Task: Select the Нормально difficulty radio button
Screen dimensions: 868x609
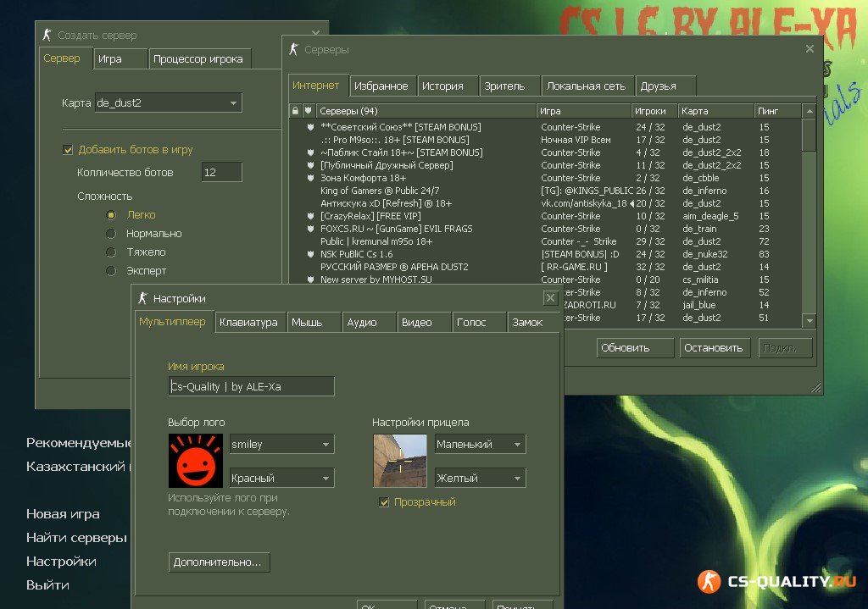Action: (110, 234)
